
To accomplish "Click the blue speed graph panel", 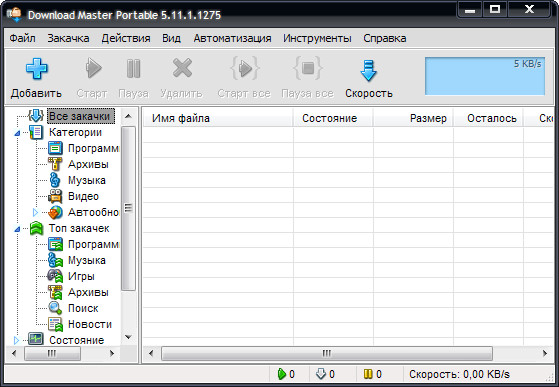I will click(484, 76).
